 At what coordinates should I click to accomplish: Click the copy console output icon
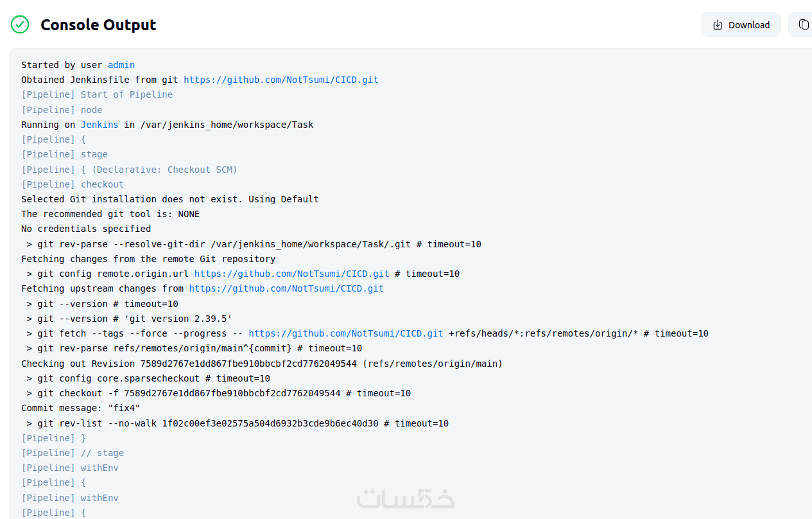803,24
